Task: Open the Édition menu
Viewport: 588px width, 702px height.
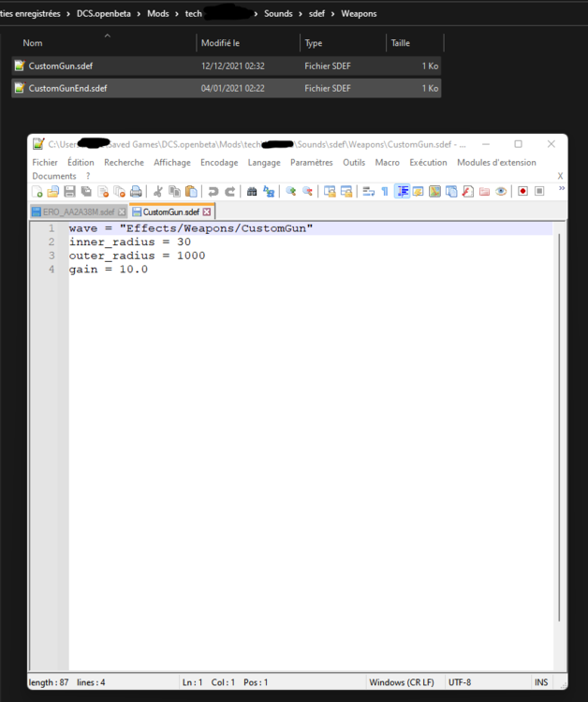Action: click(81, 163)
